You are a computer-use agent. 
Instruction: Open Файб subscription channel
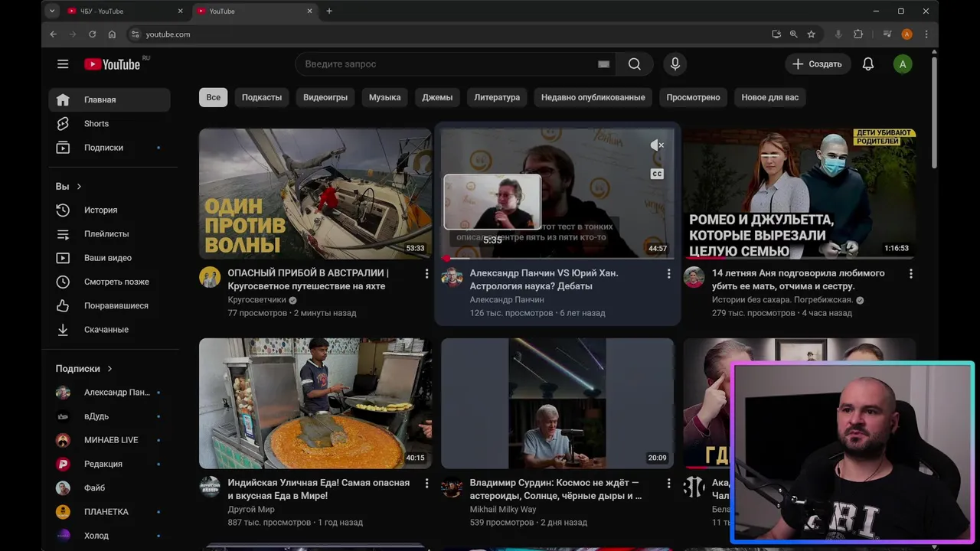(109, 488)
